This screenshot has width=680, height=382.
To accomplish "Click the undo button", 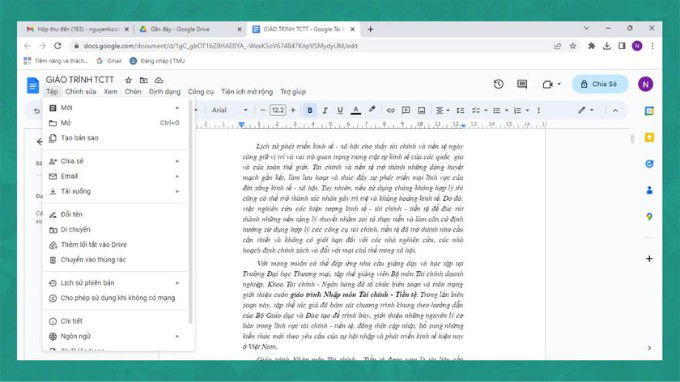I will tap(37, 111).
